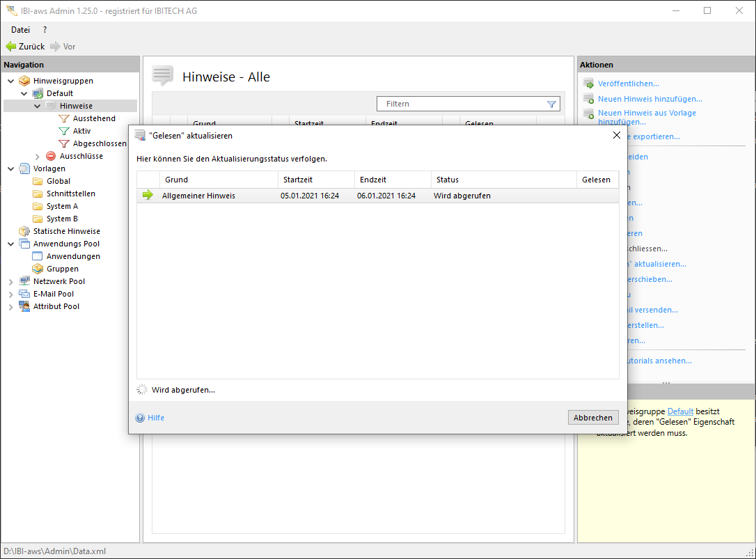Open the Hilfe link in dialog
Screen dimensions: 756x559
tap(156, 418)
